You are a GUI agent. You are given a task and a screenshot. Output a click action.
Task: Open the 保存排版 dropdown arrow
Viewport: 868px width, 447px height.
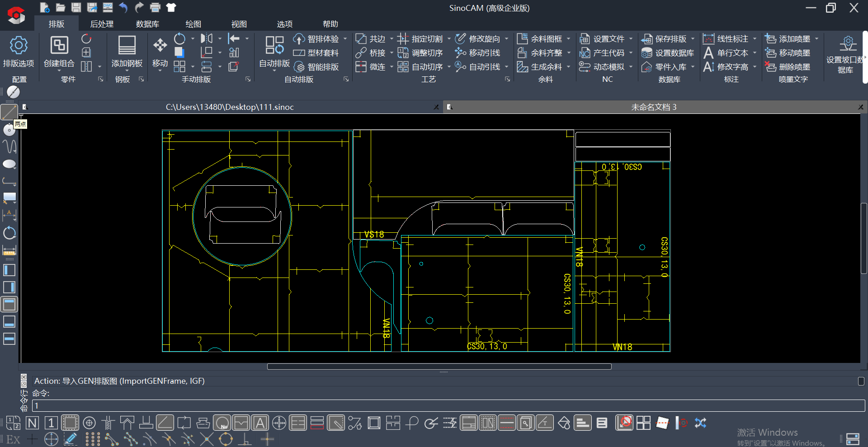click(693, 39)
